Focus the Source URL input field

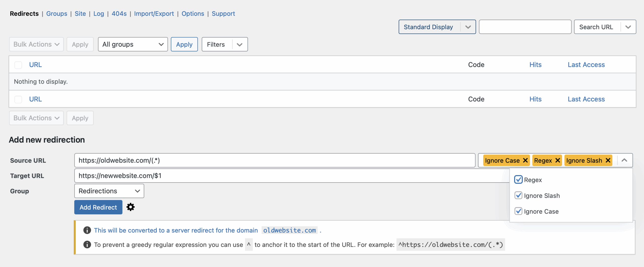point(274,161)
